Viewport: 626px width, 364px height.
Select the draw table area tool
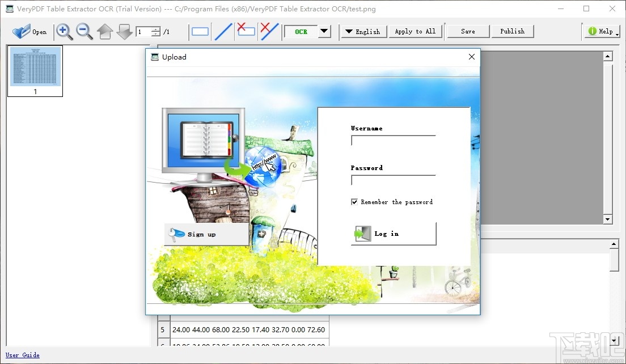200,32
